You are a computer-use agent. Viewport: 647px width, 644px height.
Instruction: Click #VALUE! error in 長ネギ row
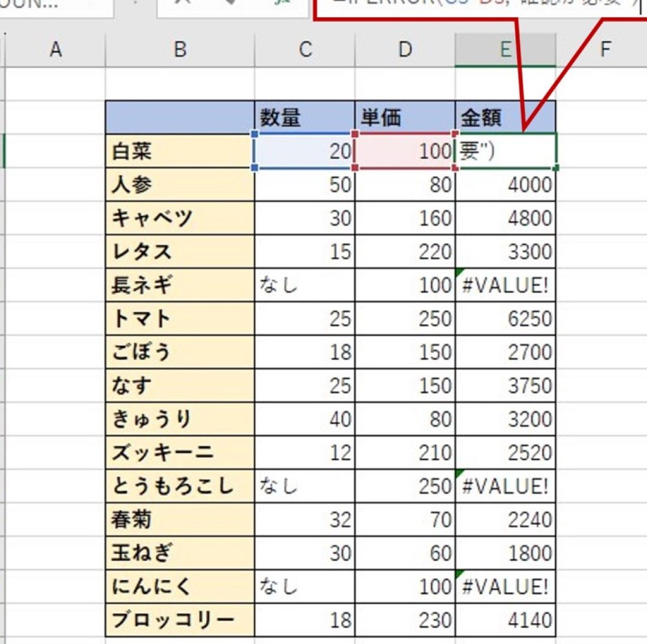pos(506,285)
